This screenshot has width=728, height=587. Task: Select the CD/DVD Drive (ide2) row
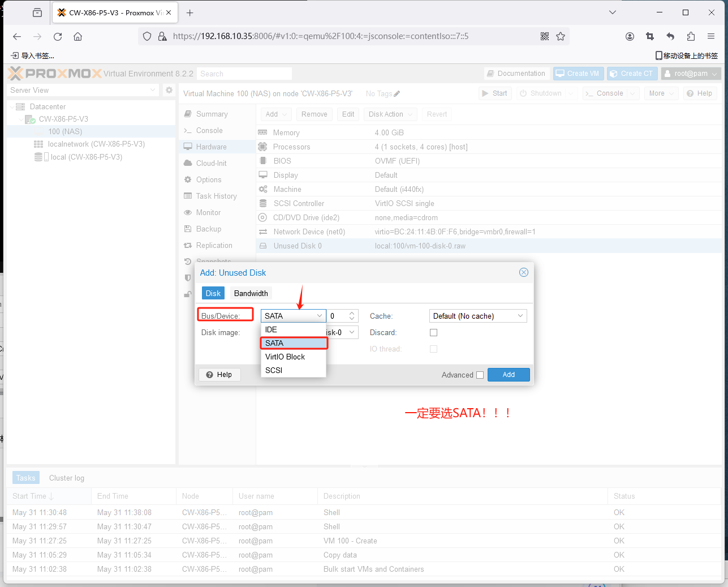tap(489, 217)
